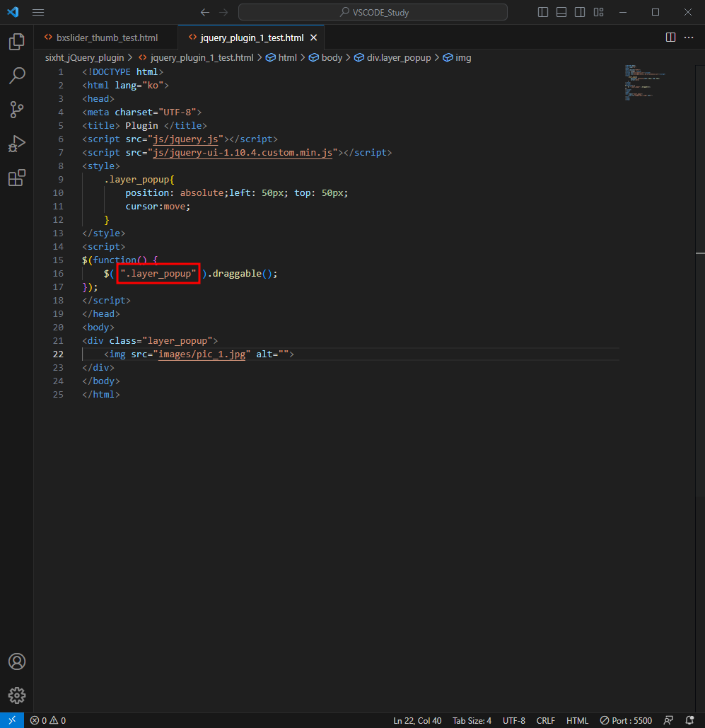705x728 pixels.
Task: Go forward with the right arrow
Action: pyautogui.click(x=223, y=13)
